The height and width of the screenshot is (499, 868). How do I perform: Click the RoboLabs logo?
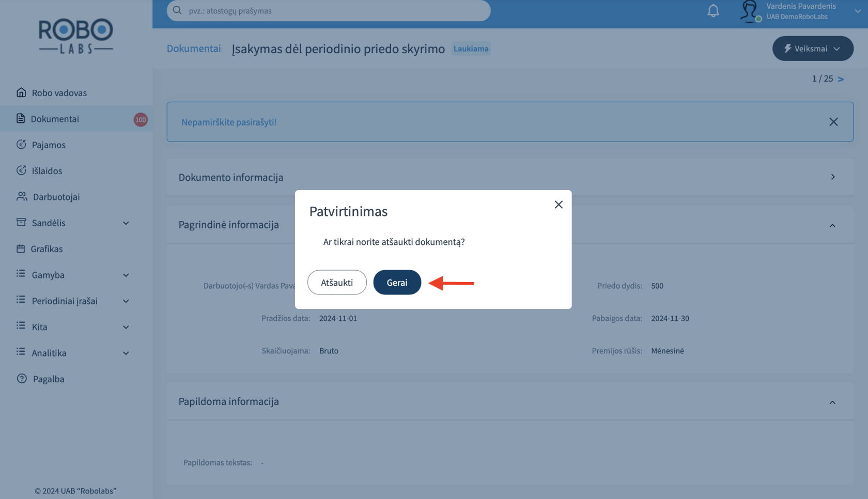(76, 36)
